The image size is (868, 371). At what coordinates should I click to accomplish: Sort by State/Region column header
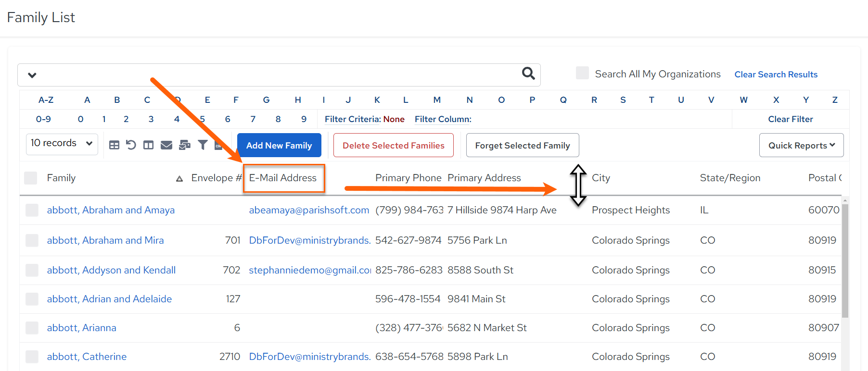point(730,178)
